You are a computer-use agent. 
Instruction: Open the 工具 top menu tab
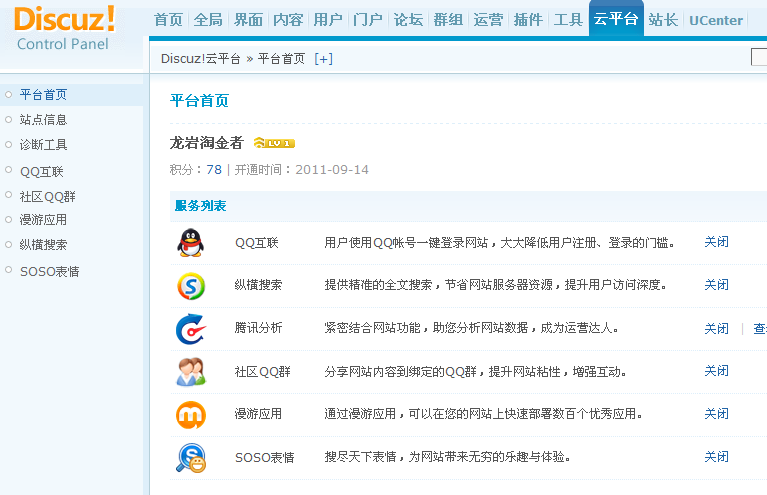point(568,20)
